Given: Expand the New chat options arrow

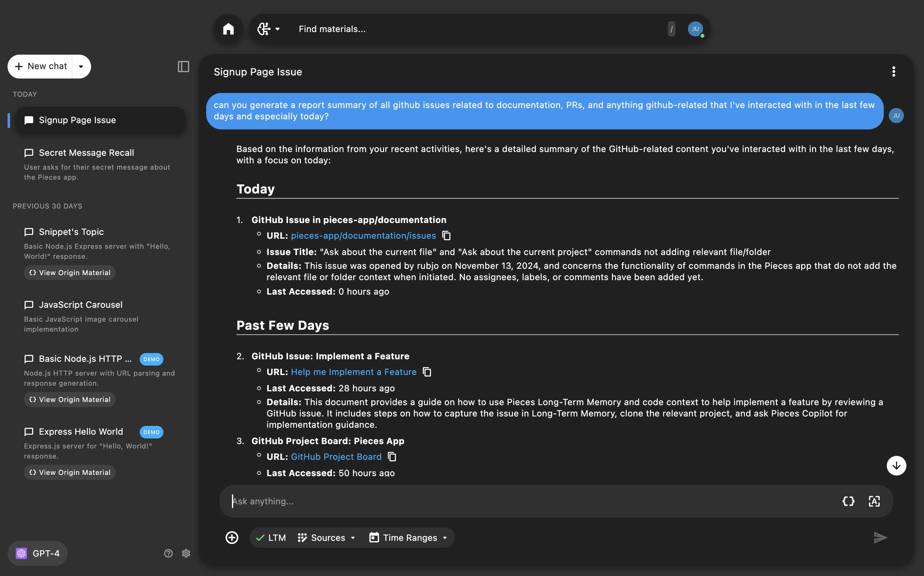Looking at the screenshot, I should coord(81,66).
